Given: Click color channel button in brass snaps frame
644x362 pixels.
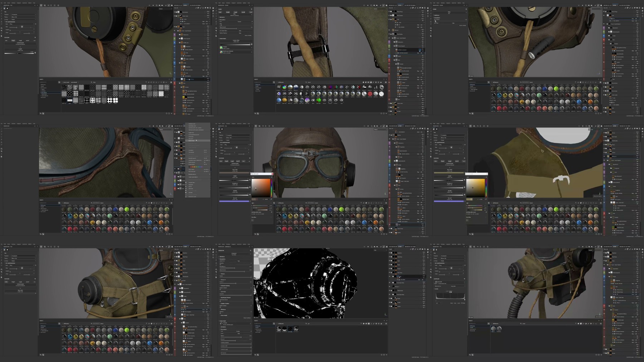Looking at the screenshot, I should 6,40.
